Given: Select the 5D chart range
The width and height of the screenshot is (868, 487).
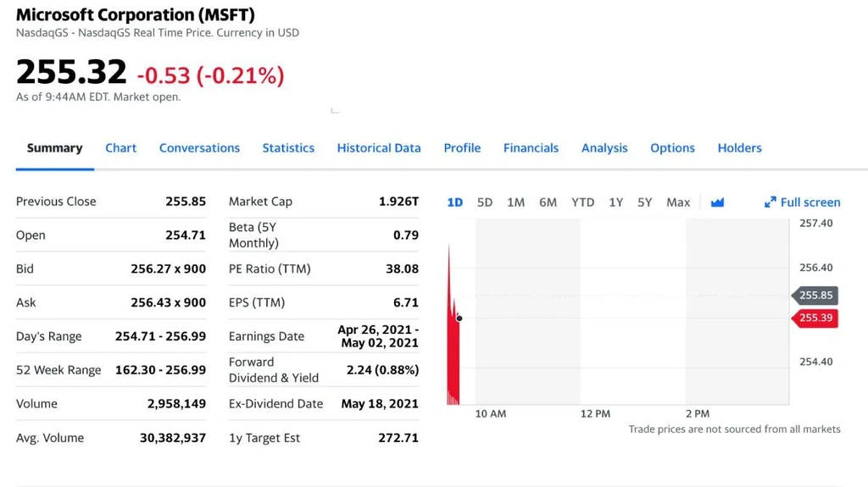Looking at the screenshot, I should 485,202.
